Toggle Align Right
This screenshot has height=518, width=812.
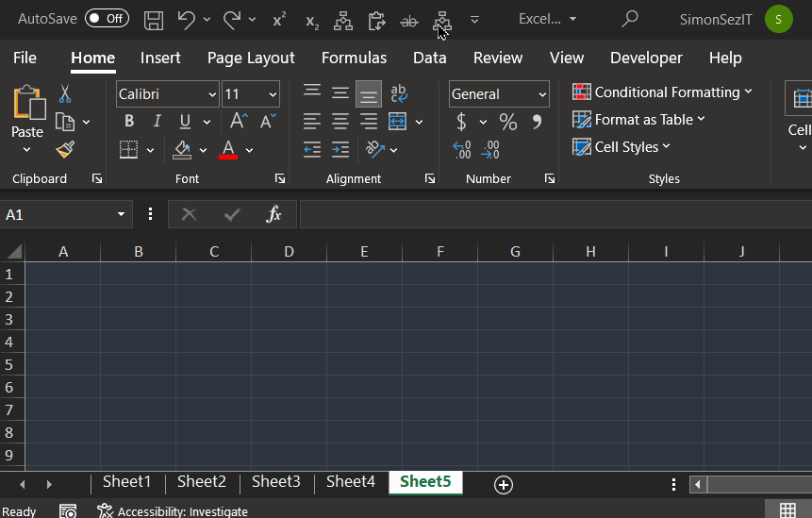369,122
